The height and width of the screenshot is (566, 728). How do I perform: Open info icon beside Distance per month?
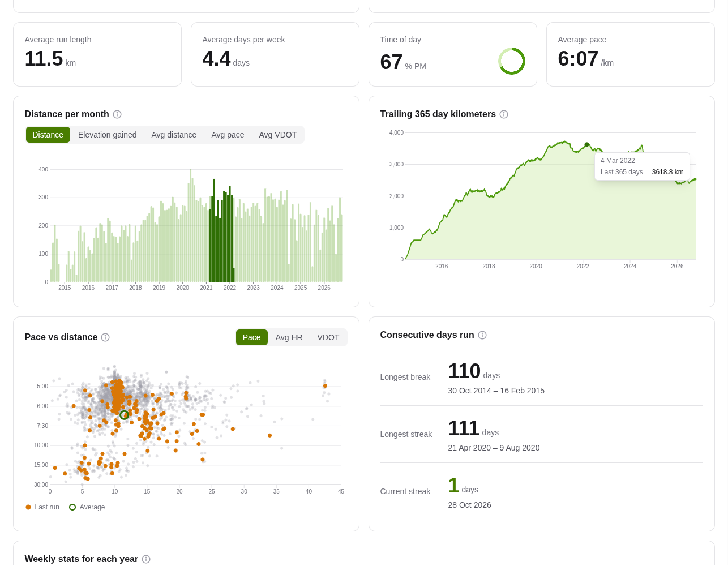click(117, 114)
